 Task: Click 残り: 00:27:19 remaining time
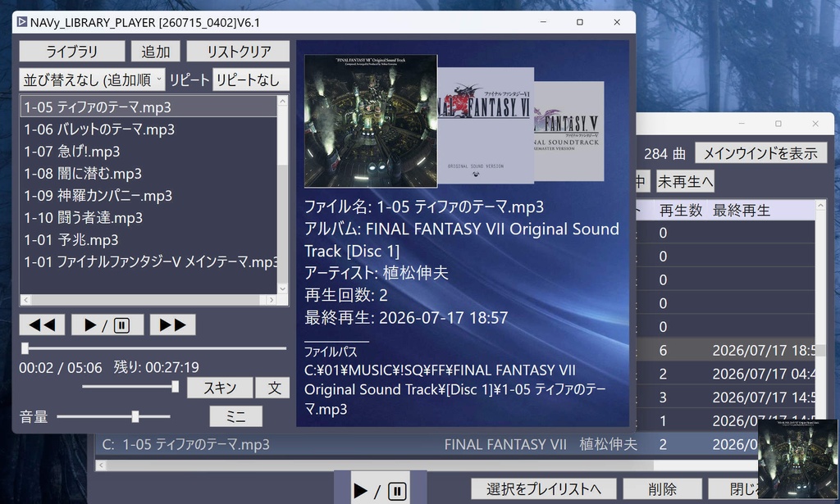157,367
